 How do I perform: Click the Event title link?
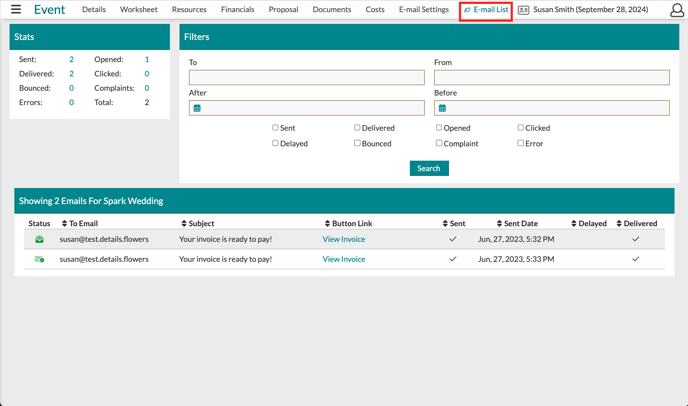[x=50, y=10]
